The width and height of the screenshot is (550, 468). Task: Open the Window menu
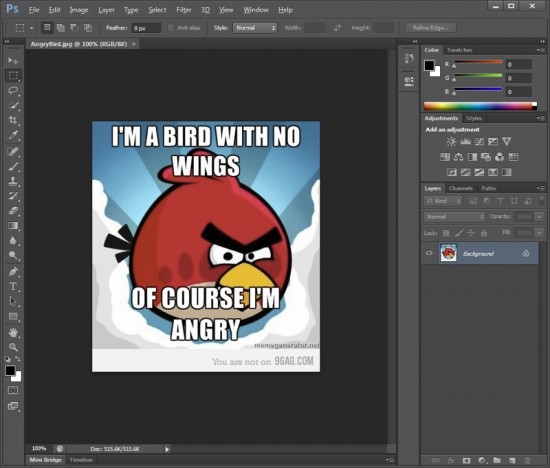click(256, 10)
